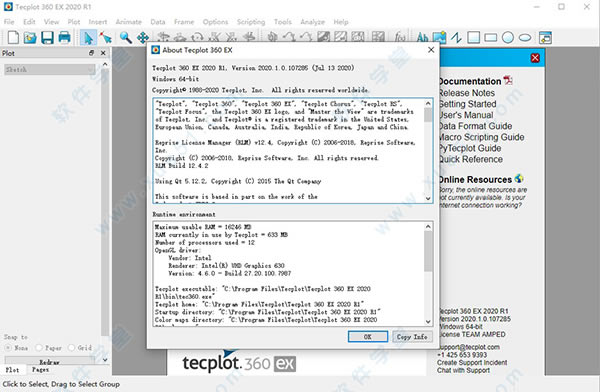Open the User's Manual link
The image size is (600, 392).
pos(466,115)
